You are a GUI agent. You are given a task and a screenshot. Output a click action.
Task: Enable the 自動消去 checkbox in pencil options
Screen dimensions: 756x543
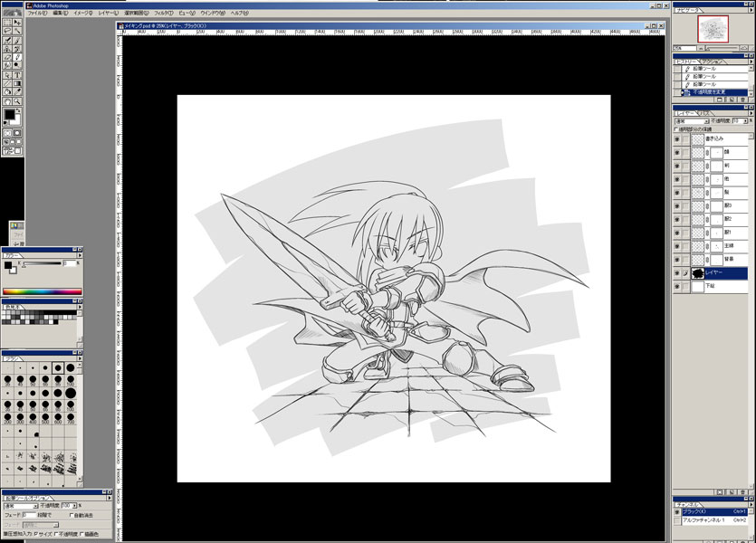click(x=72, y=516)
